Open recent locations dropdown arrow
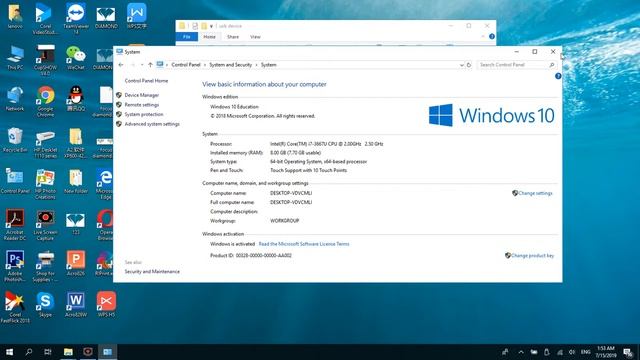 (142, 65)
